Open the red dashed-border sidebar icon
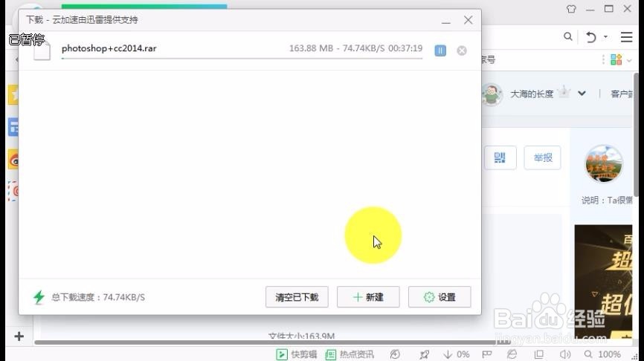Image resolution: width=644 pixels, height=361 pixels. pos(13,191)
